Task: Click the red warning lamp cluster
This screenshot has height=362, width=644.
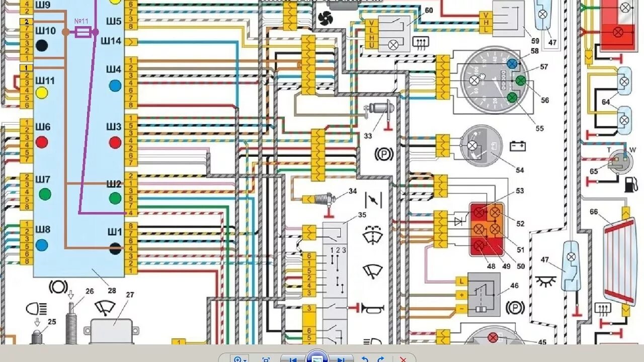Action: click(487, 229)
